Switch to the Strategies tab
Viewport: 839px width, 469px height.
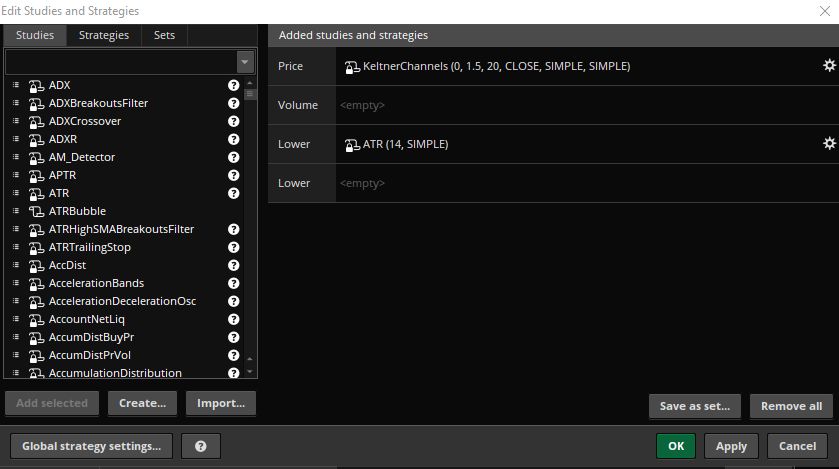pos(104,35)
